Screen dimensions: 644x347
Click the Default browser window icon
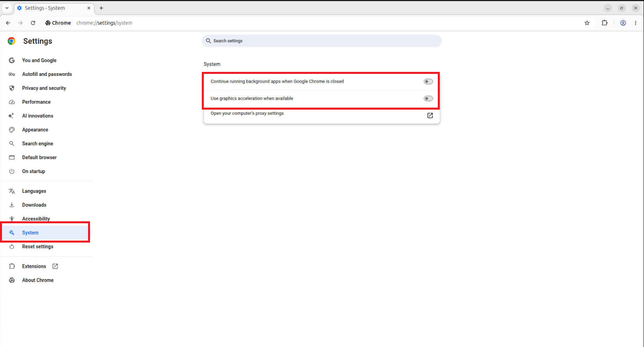point(12,157)
